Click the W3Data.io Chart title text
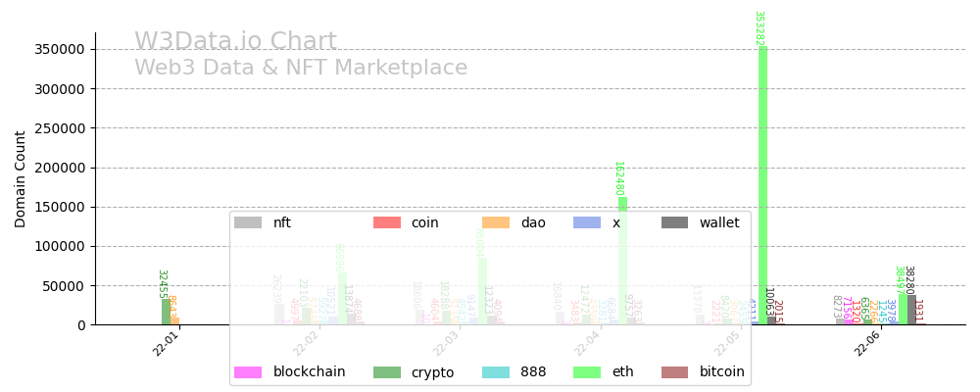Screen dimensions: 980x392 tap(235, 42)
